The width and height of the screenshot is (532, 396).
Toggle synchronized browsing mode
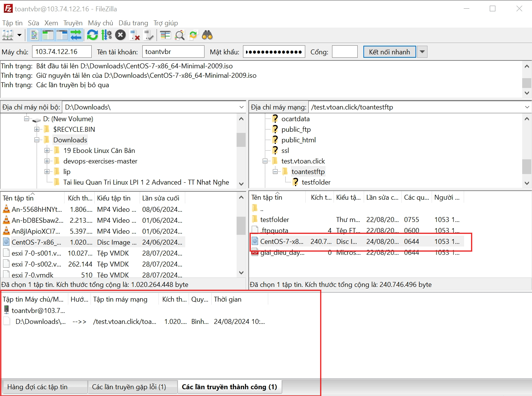pos(193,35)
